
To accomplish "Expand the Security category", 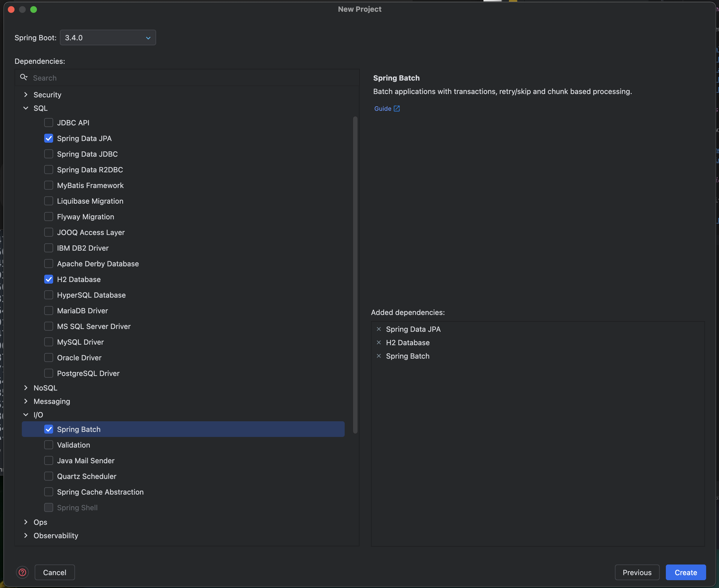I will (26, 95).
